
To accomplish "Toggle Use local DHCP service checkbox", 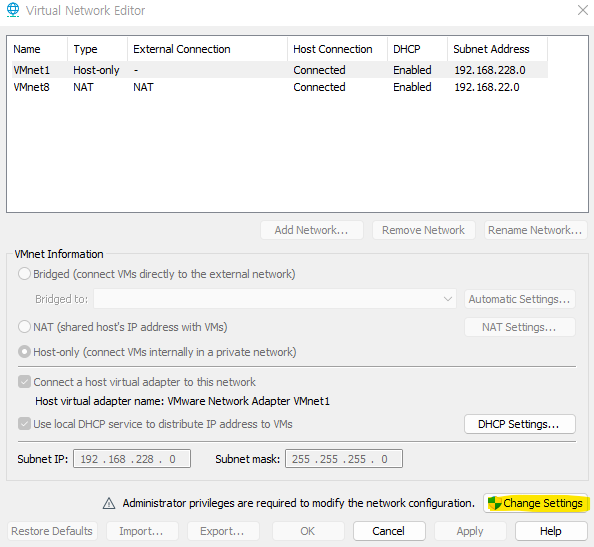I will (x=24, y=424).
